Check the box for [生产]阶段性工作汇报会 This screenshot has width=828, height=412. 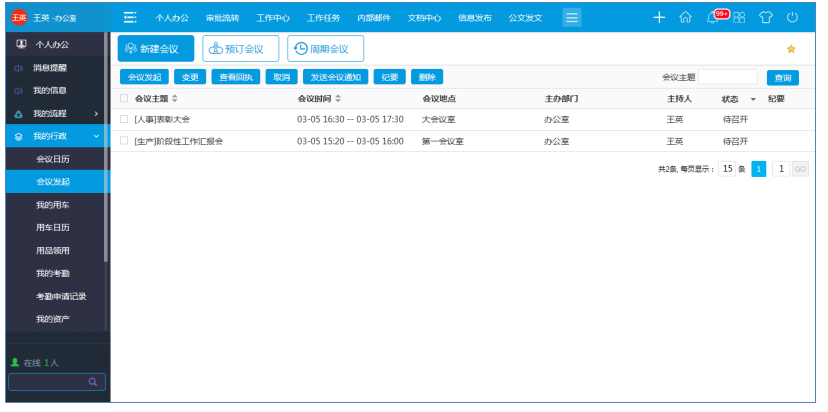(124, 142)
